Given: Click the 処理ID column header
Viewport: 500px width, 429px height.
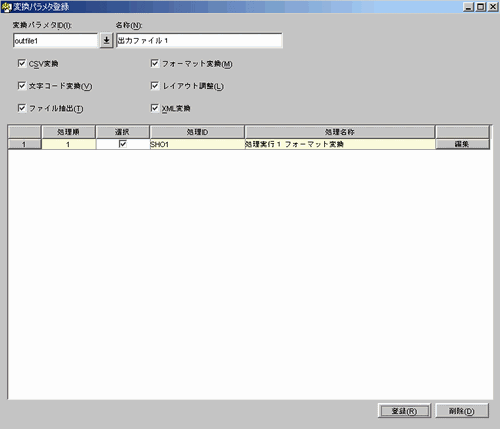Looking at the screenshot, I should point(197,132).
